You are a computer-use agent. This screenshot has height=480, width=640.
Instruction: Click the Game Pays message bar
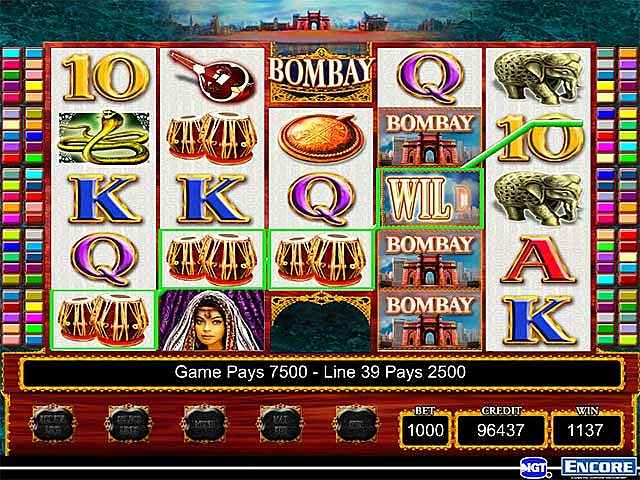click(x=320, y=372)
